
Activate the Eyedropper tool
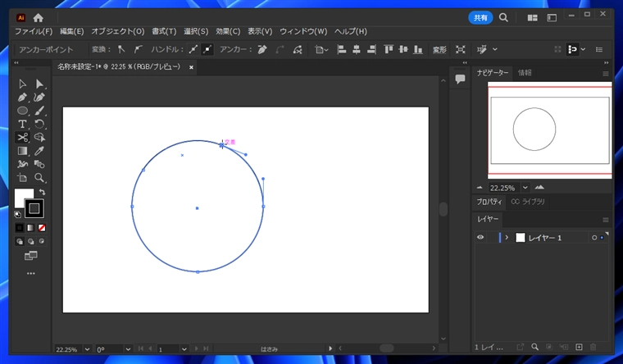click(39, 151)
